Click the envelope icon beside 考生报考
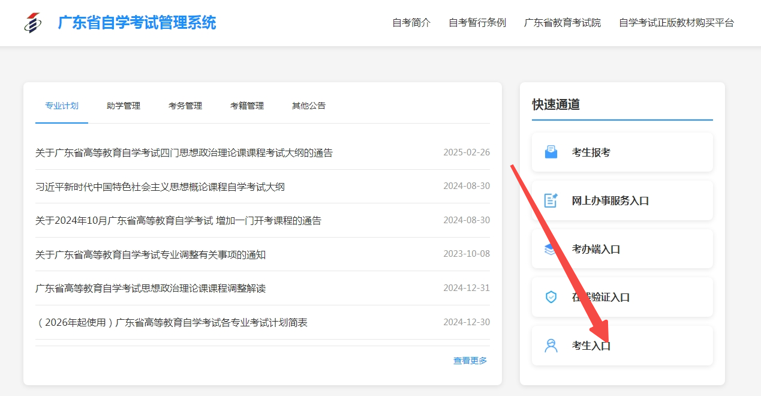761x396 pixels. (551, 152)
